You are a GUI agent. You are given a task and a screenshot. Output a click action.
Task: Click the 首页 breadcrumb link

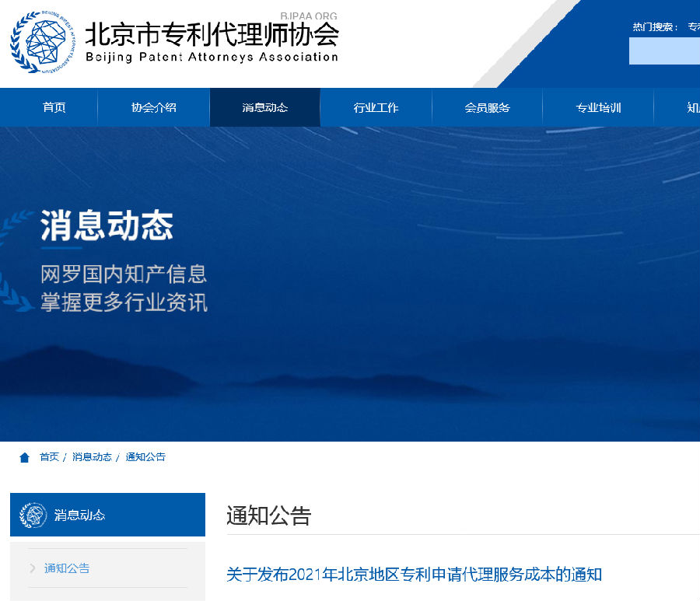[x=49, y=457]
